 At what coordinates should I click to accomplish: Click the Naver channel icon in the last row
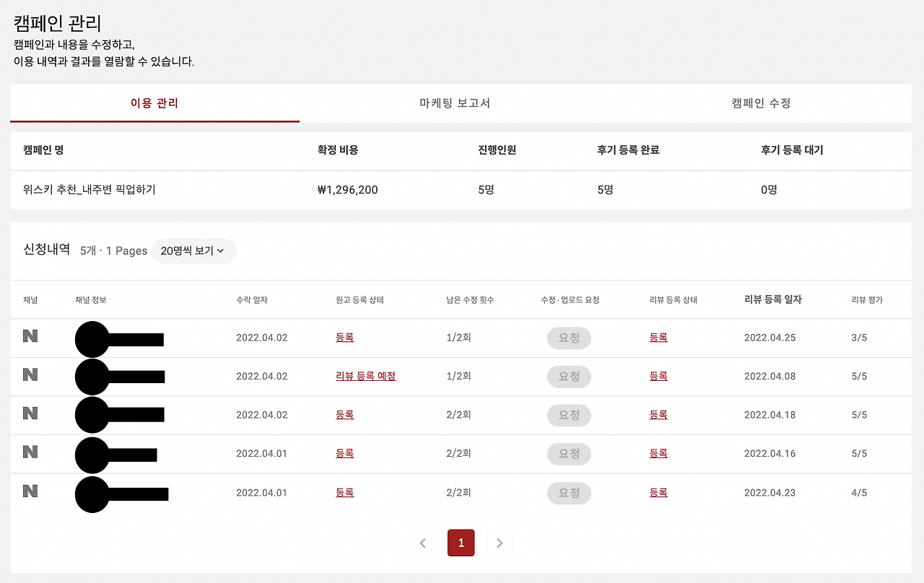(30, 493)
